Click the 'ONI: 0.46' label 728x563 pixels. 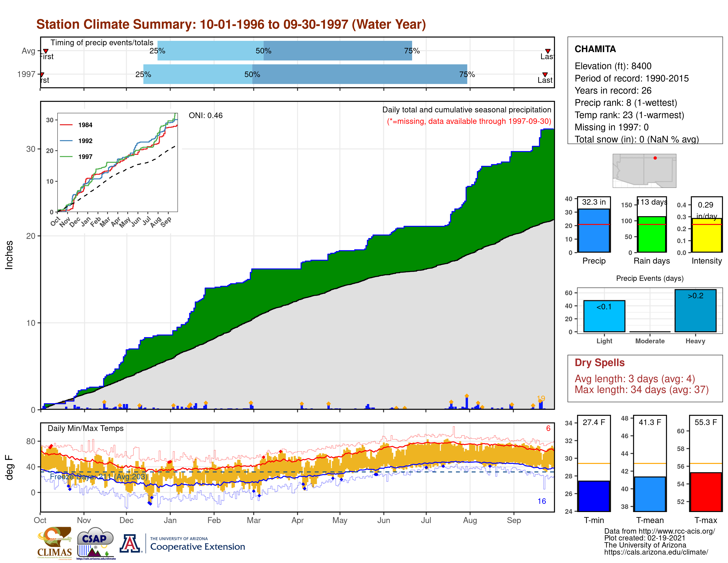(206, 115)
